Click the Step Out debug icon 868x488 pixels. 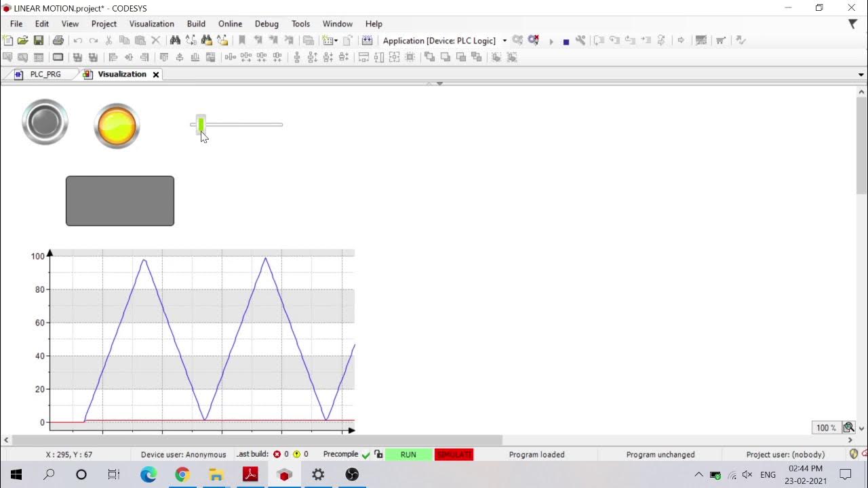[630, 41]
